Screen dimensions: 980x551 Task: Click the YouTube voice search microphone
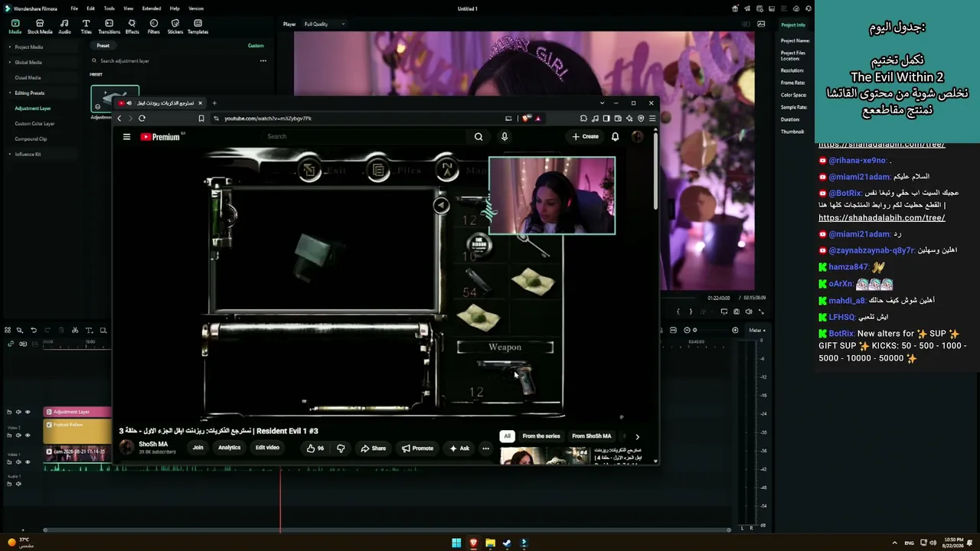pos(504,137)
